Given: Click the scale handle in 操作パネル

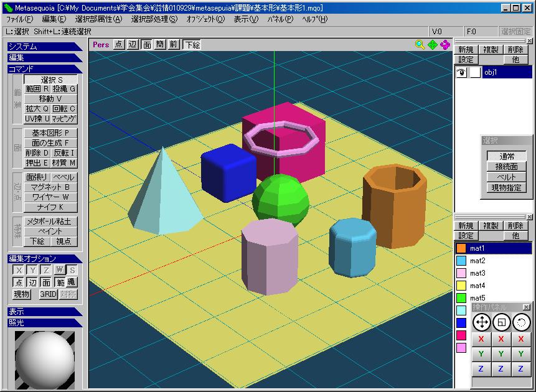Looking at the screenshot, I should pyautogui.click(x=502, y=322).
